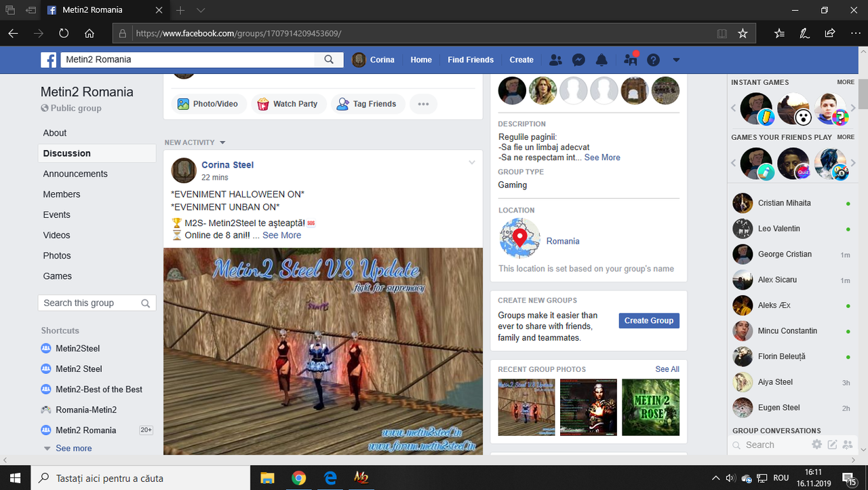Open the account menu dropdown arrow
Image resolution: width=868 pixels, height=490 pixels.
coord(676,60)
